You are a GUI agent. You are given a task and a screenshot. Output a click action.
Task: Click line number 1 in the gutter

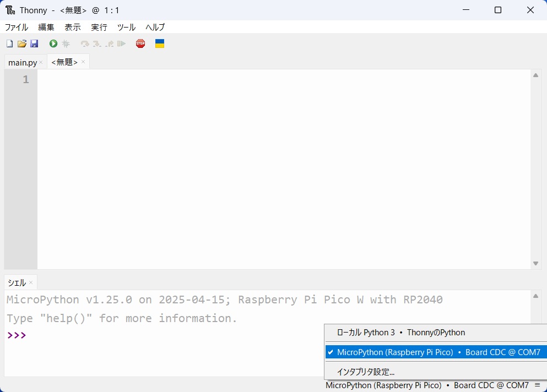tap(26, 79)
